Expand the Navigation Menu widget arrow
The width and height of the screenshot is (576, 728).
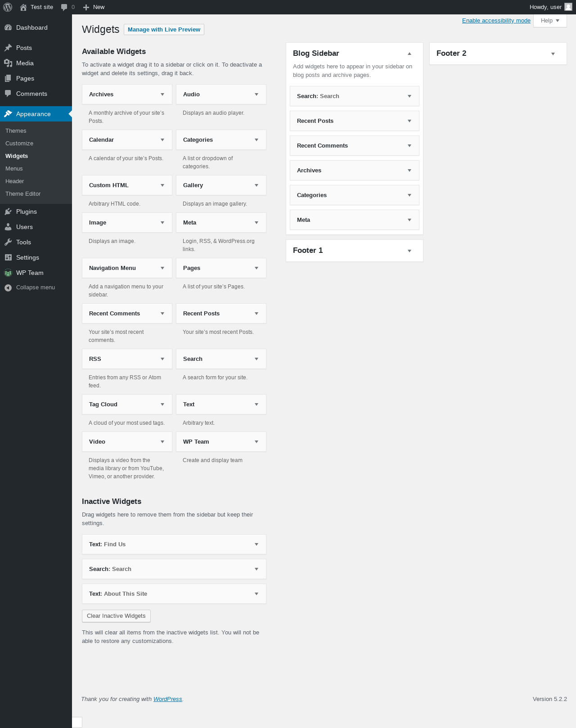pyautogui.click(x=162, y=268)
